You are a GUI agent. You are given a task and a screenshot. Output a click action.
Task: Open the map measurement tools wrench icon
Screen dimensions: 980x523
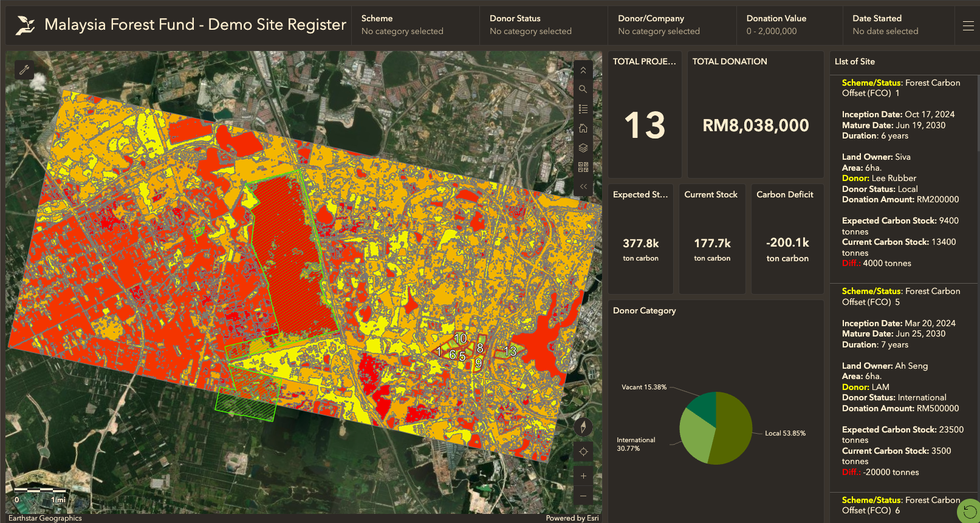tap(24, 70)
